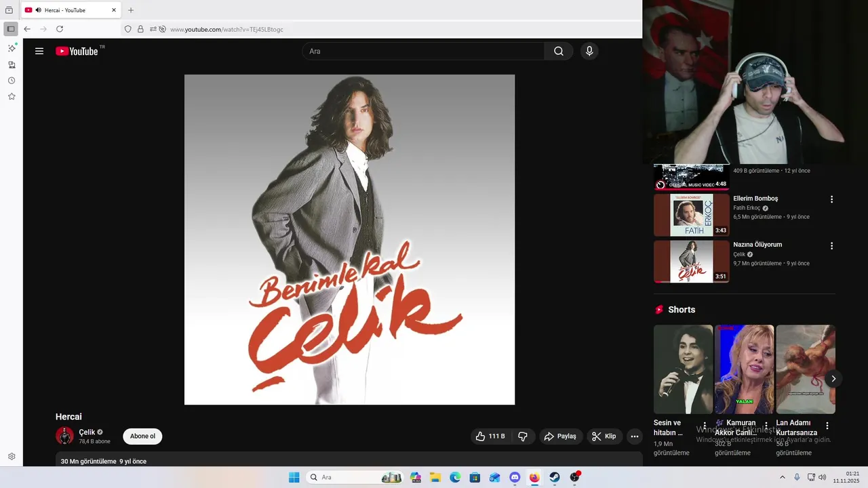
Task: Open tracking protection shield icon
Action: 127,29
